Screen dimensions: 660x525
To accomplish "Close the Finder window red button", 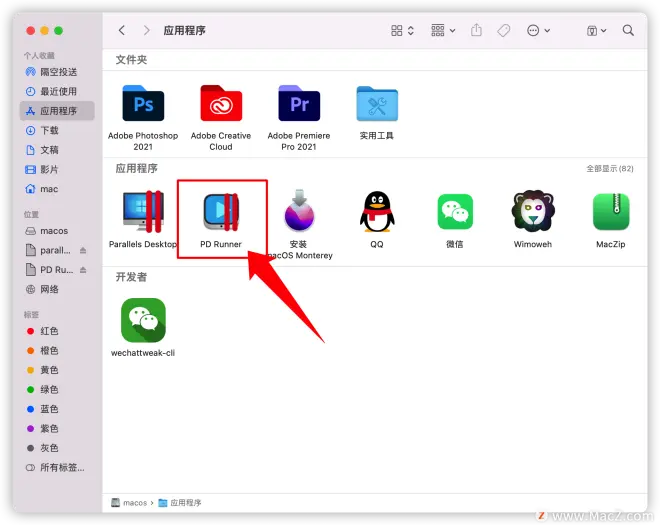I will click(x=30, y=30).
